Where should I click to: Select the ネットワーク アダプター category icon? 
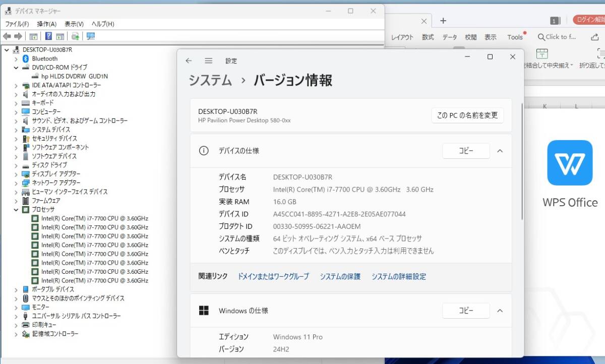click(x=26, y=183)
